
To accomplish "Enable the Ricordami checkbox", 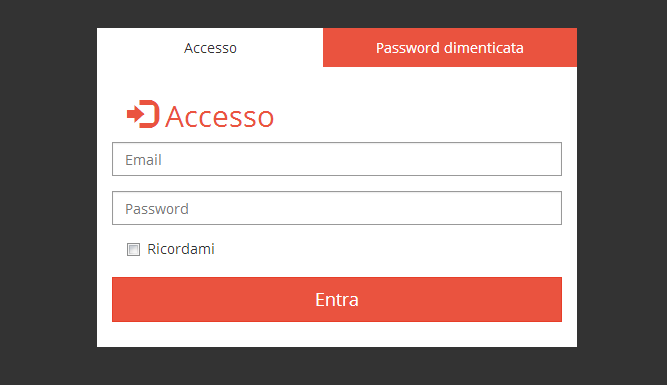I will [x=133, y=249].
